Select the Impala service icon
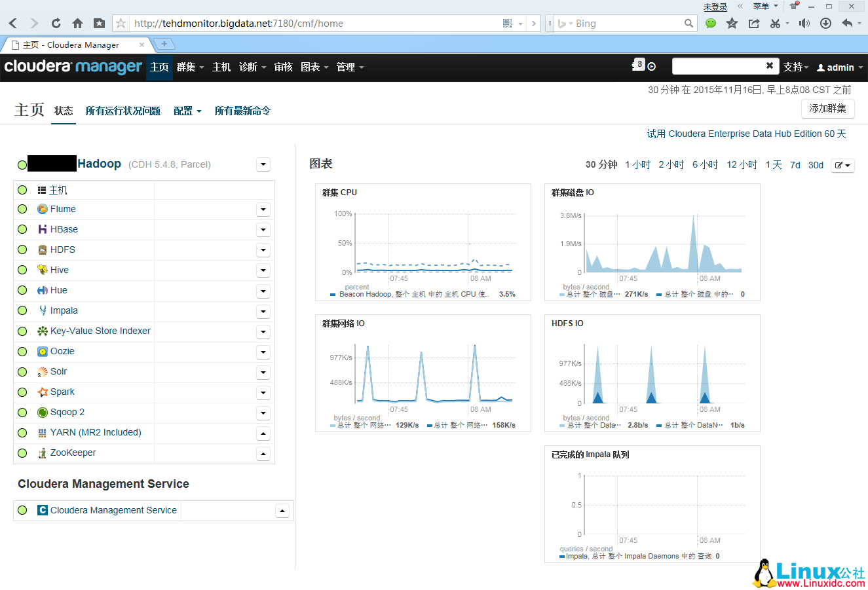 pos(41,310)
